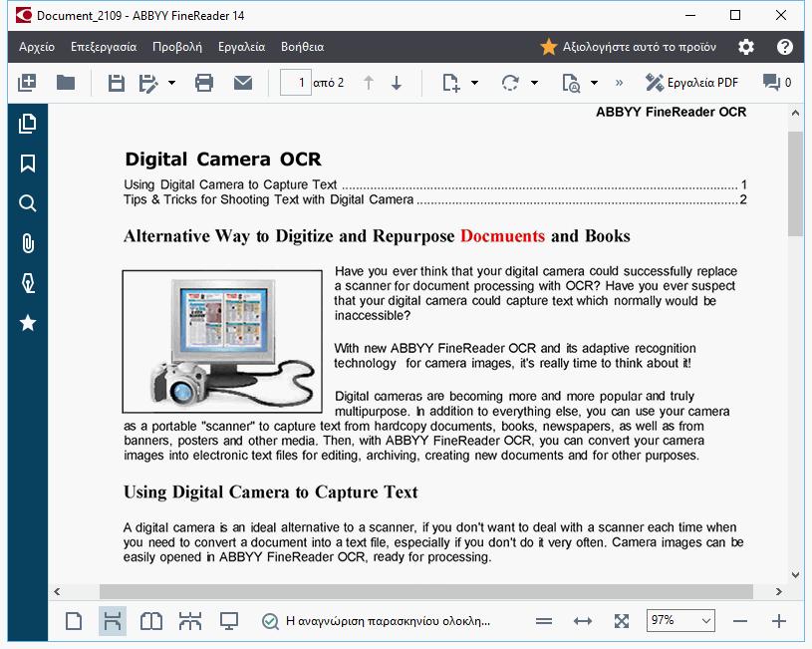Click the background recognition status checkmark icon
812x649 pixels.
(270, 621)
